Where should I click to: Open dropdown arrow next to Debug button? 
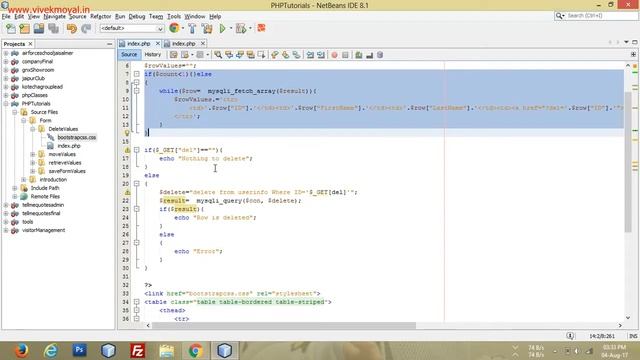250,28
